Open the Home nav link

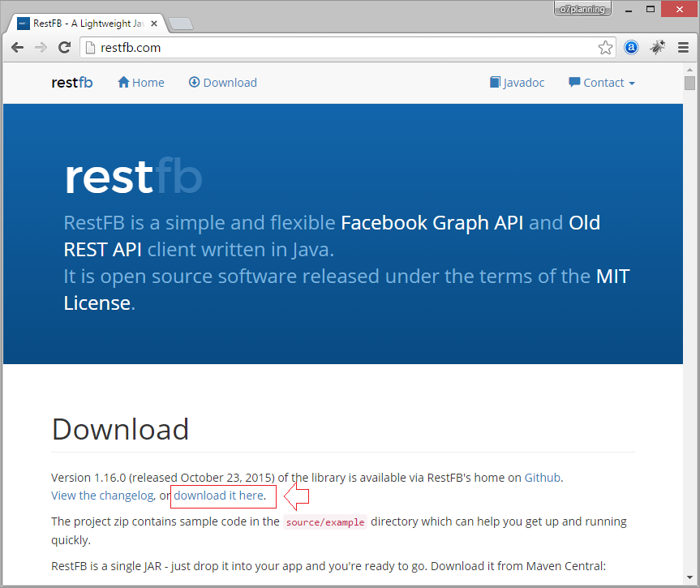[141, 83]
